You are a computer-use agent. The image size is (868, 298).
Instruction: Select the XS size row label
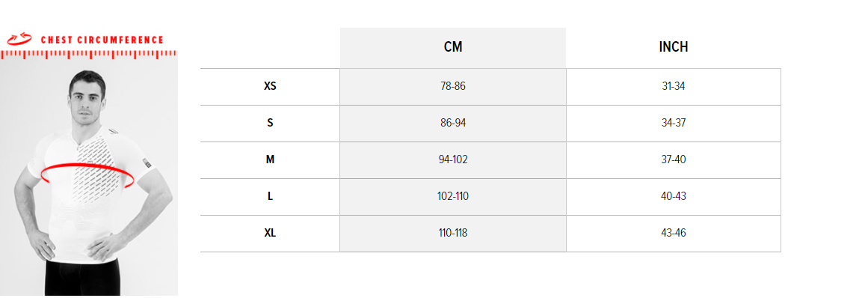click(270, 86)
